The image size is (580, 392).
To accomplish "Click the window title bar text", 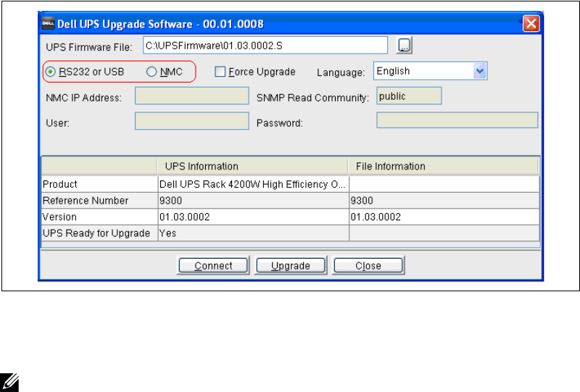I will (x=160, y=24).
